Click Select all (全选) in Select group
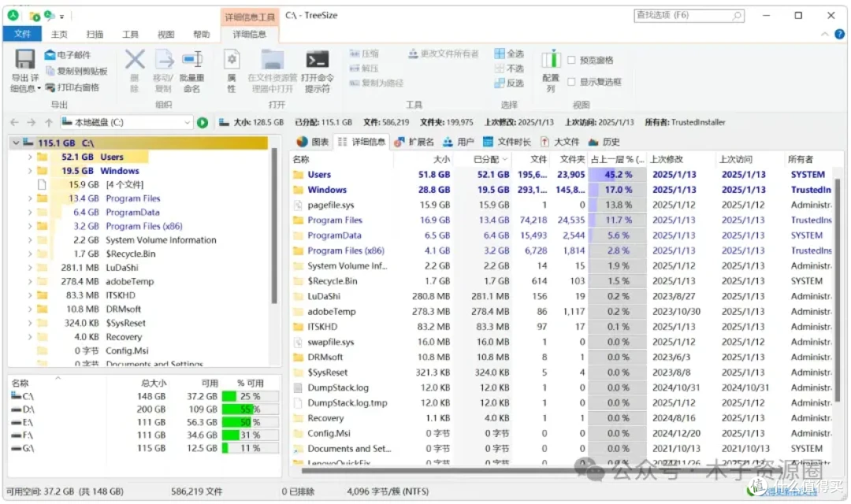This screenshot has width=851, height=504. tap(509, 54)
